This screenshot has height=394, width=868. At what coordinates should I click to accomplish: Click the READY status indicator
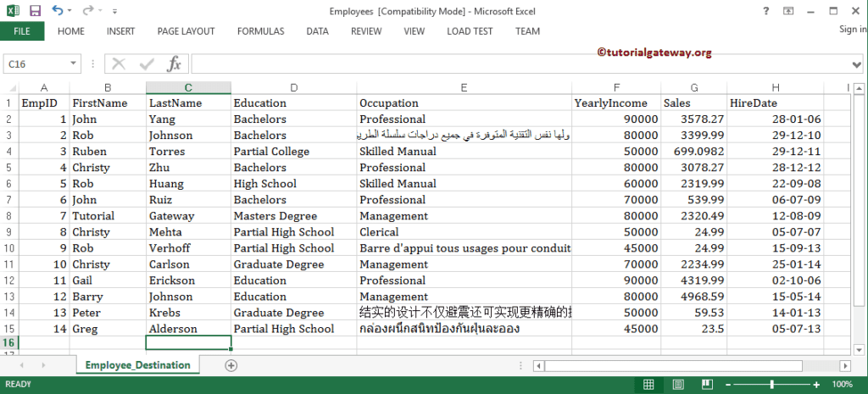point(19,384)
